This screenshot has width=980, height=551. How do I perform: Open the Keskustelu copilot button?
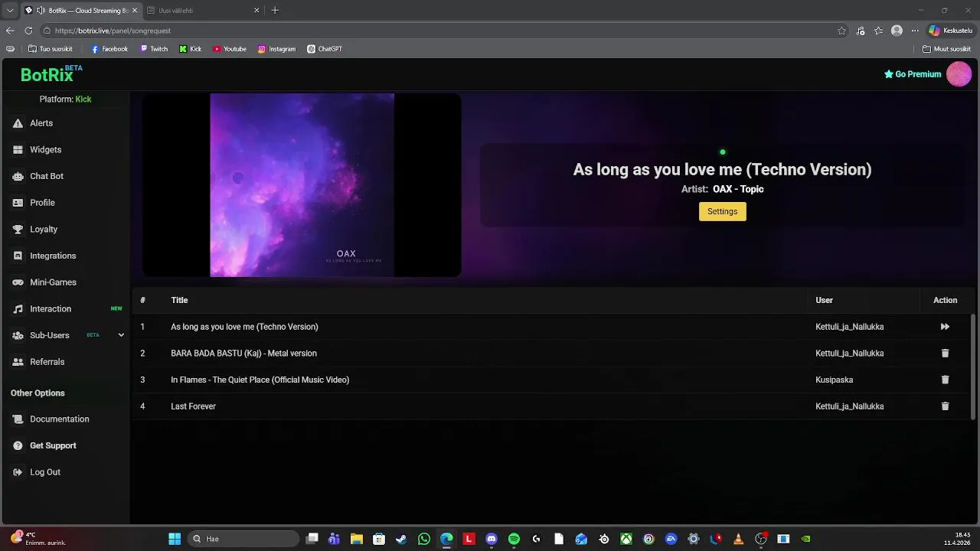click(x=950, y=31)
